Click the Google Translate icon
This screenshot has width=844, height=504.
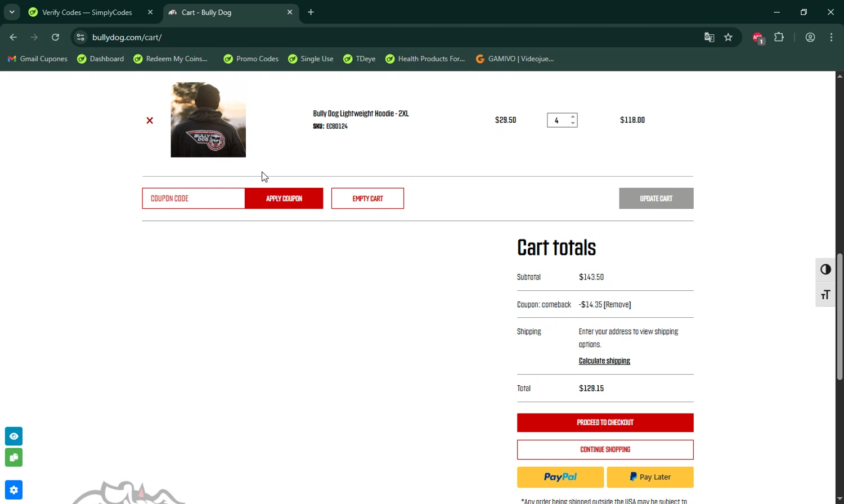[709, 37]
